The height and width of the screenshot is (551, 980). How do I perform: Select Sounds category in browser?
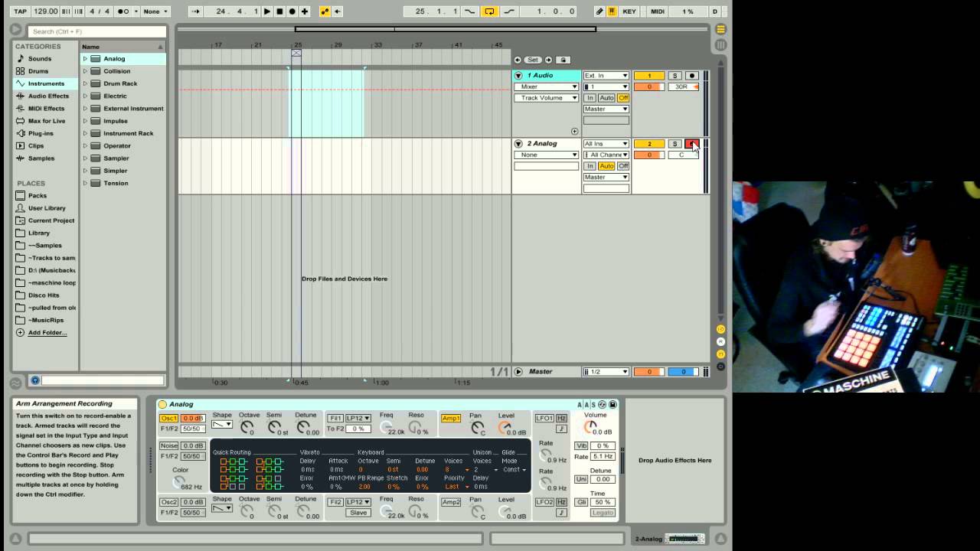point(40,59)
